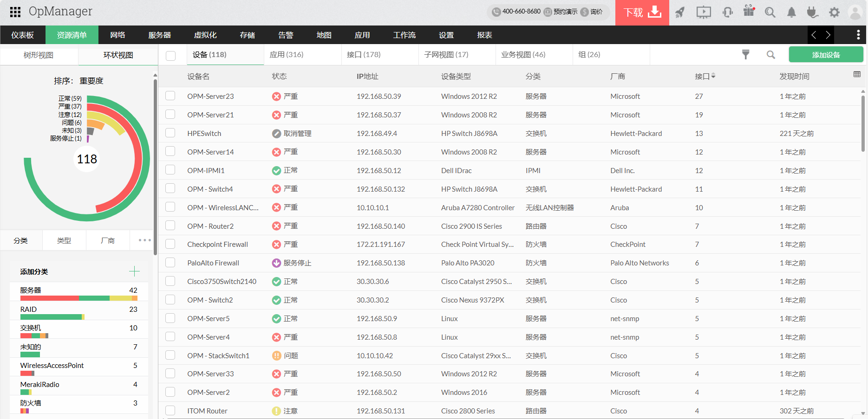Click the plus to add category

[134, 271]
